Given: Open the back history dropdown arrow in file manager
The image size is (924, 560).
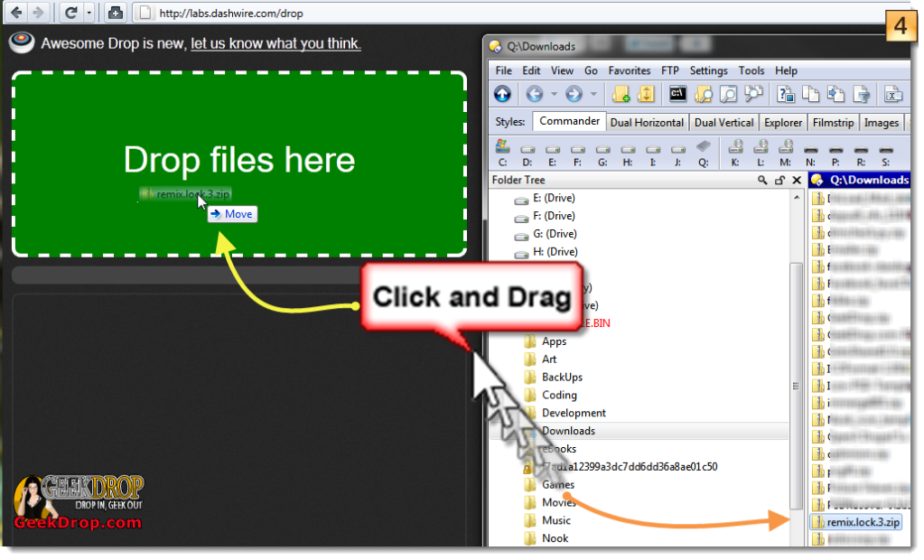Looking at the screenshot, I should point(554,94).
